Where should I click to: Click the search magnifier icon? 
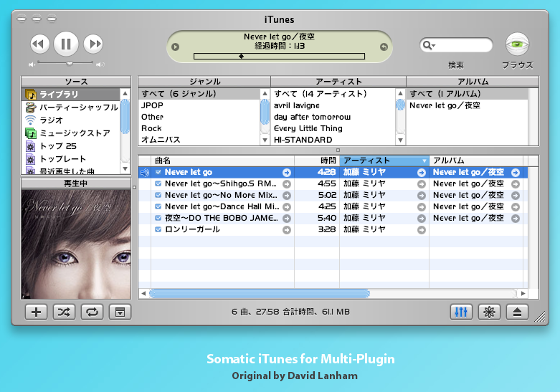(428, 45)
